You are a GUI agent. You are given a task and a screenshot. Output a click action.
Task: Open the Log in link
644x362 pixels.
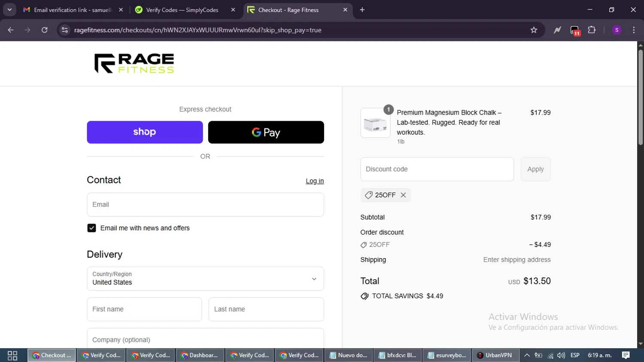[315, 181]
